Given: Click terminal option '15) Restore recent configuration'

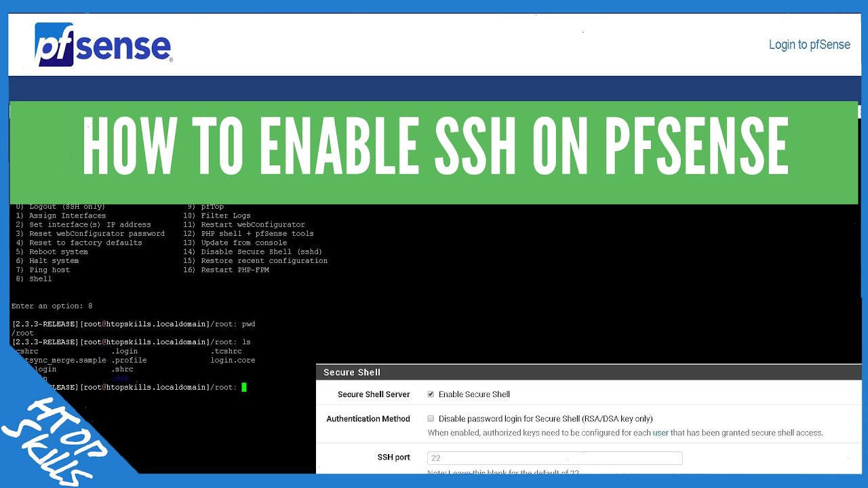Looking at the screenshot, I should [x=255, y=260].
